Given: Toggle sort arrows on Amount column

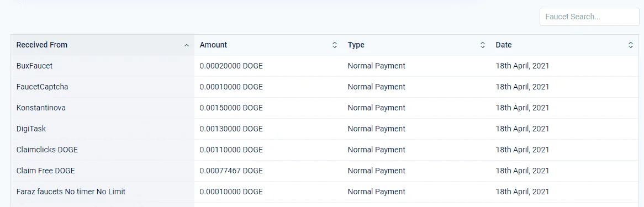Looking at the screenshot, I should [334, 45].
